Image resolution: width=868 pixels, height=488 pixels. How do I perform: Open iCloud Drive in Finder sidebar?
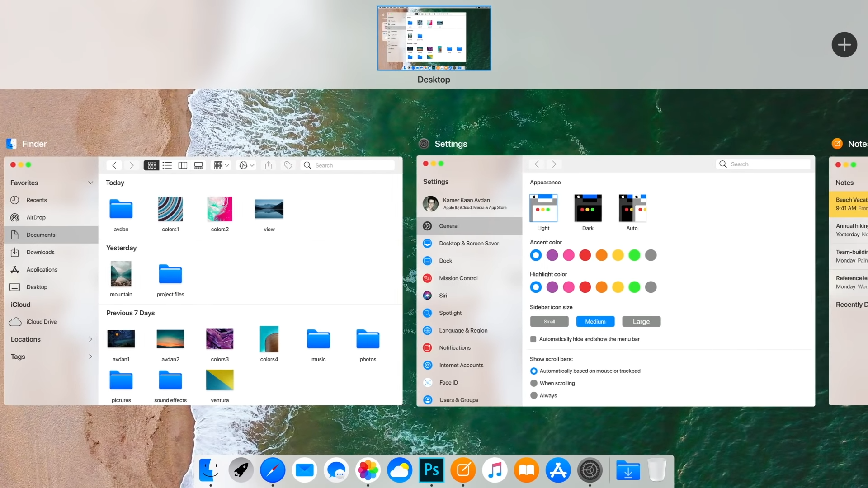tap(51, 322)
